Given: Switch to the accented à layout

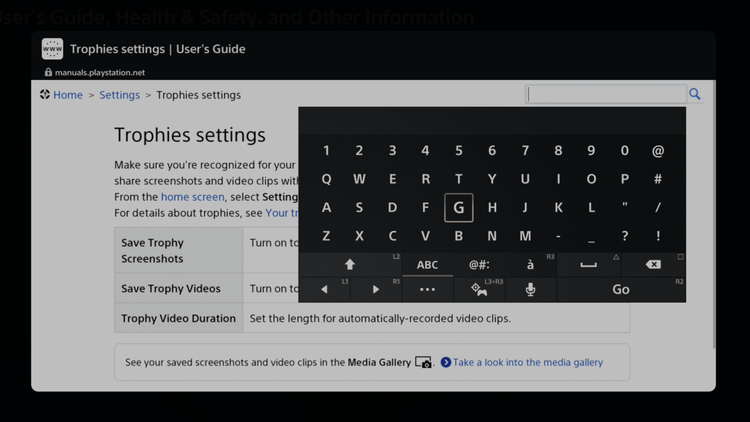Looking at the screenshot, I should pyautogui.click(x=530, y=265).
